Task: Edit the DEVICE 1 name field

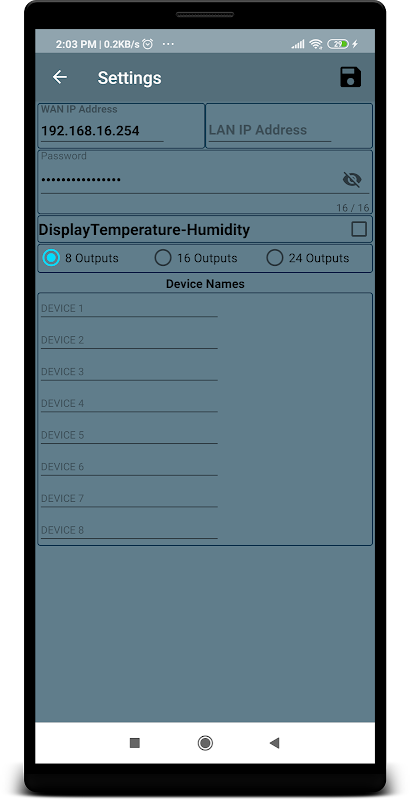Action: click(x=129, y=308)
